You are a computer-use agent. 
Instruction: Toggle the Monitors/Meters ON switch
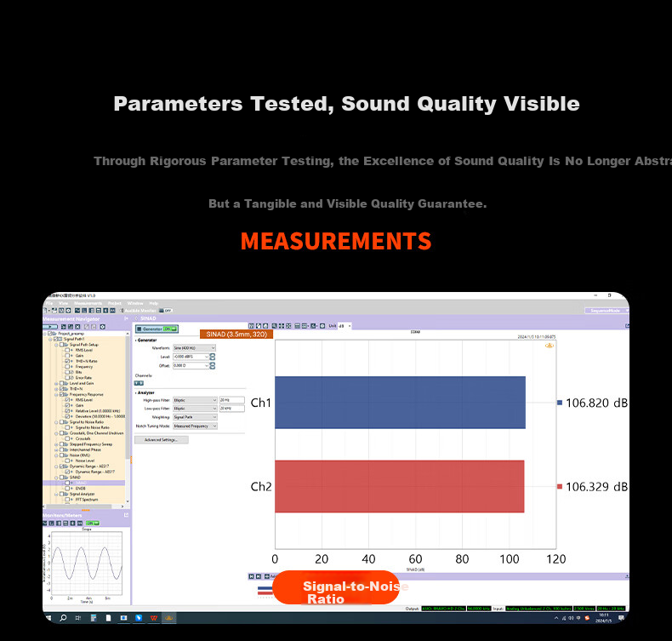pyautogui.click(x=93, y=523)
